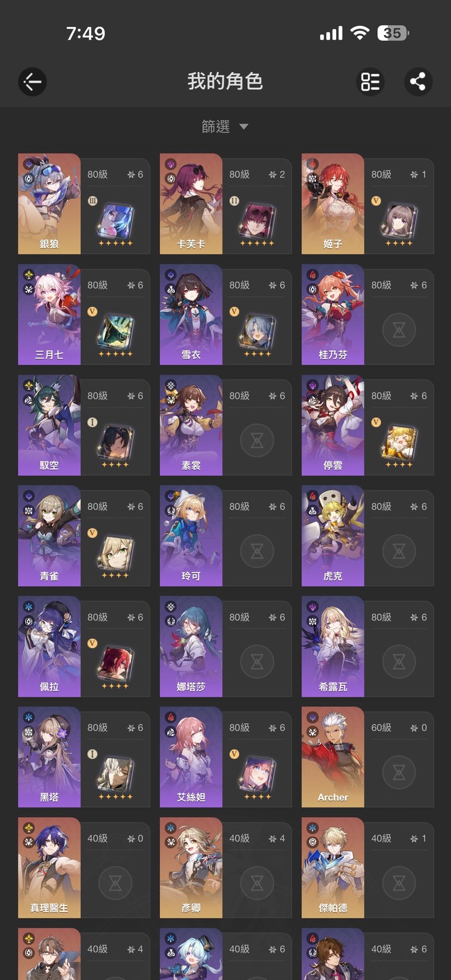The image size is (451, 980).
Task: Open the 姬子 character portrait
Action: (333, 204)
